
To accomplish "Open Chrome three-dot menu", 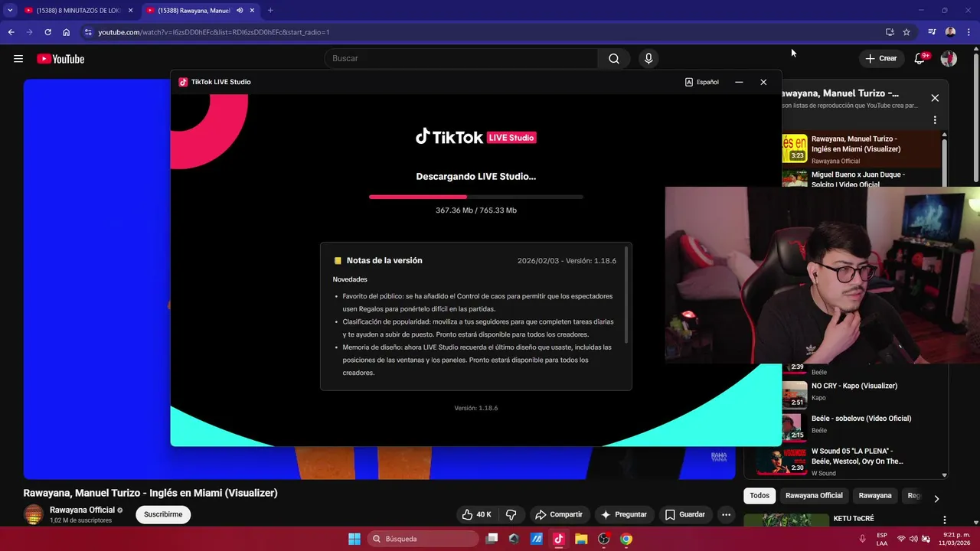I will coord(968,32).
